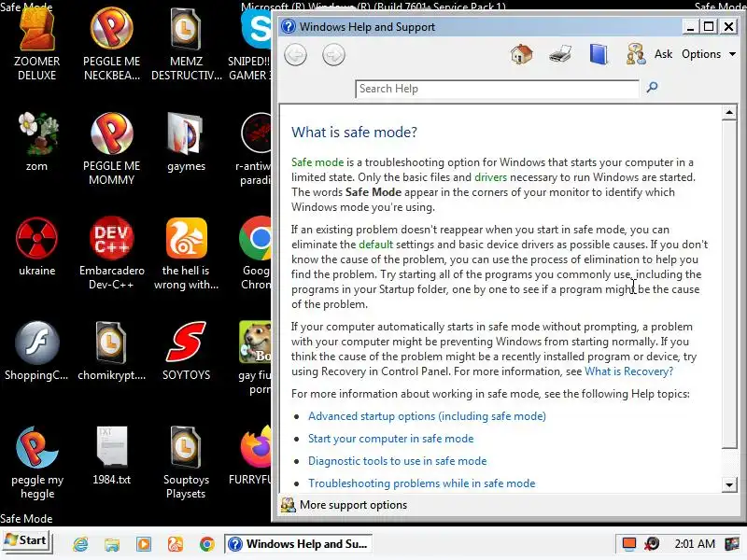Click tray icon left of the clock
Screen dimensions: 747x560
point(652,544)
